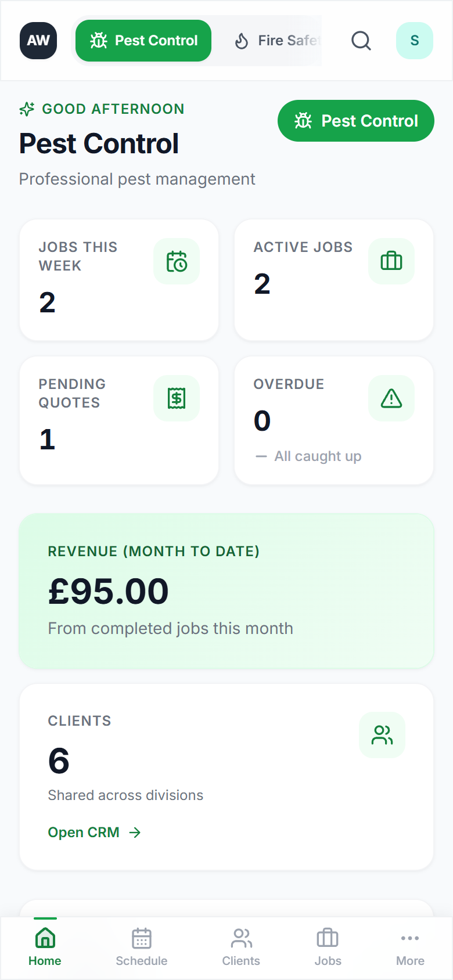Open the Clients bottom tab
This screenshot has width=453, height=980.
point(241,947)
